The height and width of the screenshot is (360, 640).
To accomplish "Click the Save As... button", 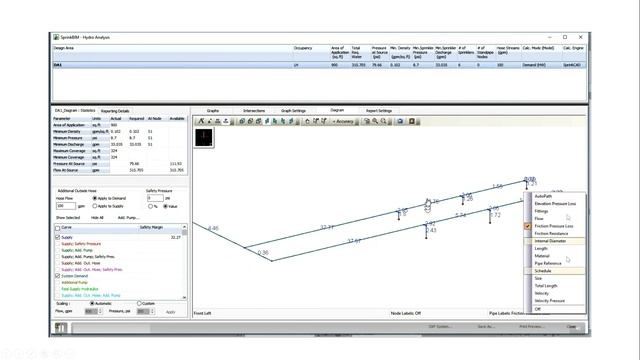I will point(485,327).
